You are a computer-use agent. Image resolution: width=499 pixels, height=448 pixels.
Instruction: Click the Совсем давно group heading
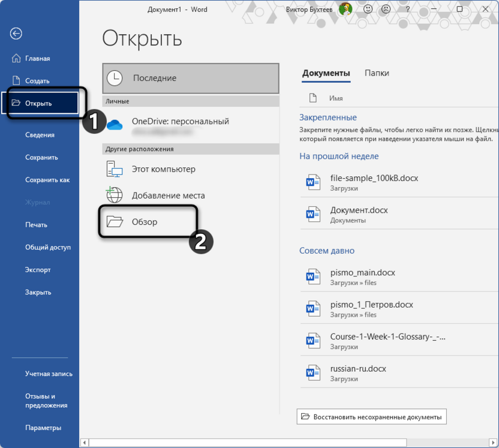click(326, 251)
